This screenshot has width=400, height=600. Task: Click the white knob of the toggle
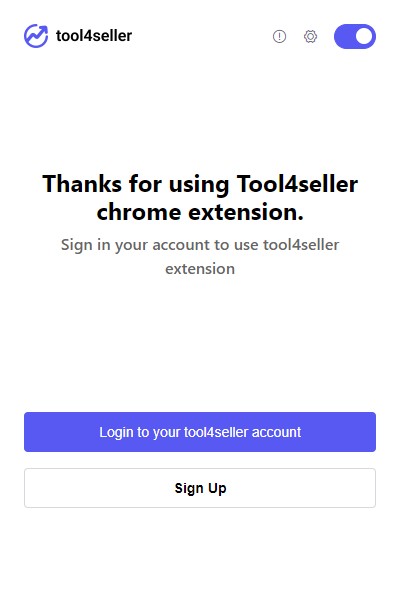tap(363, 36)
